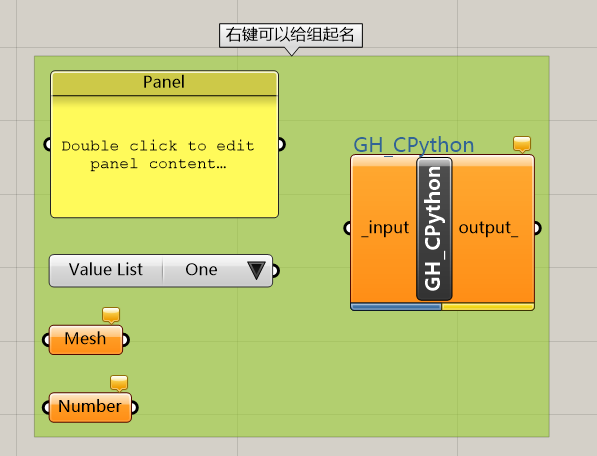The image size is (597, 456).
Task: Click the orange balloon above Number parameter
Action: coord(119,383)
